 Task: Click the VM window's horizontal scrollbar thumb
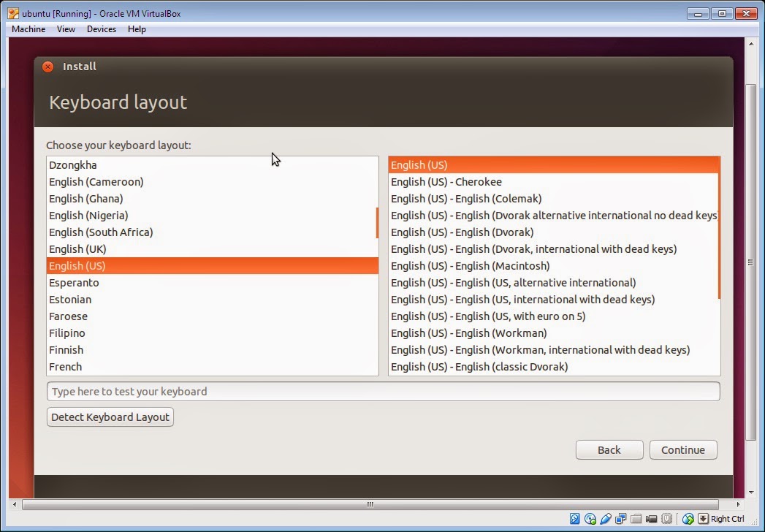pos(370,504)
